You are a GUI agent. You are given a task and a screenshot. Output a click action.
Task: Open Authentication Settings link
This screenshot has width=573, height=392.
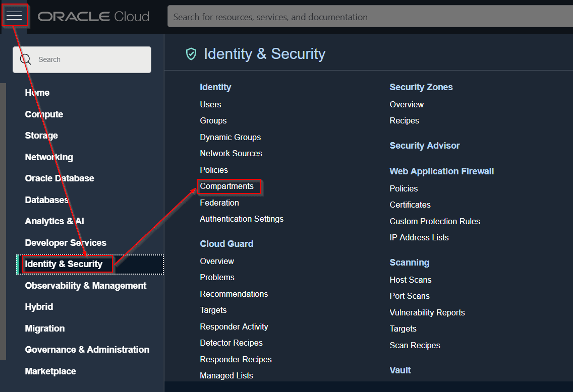[x=242, y=219]
